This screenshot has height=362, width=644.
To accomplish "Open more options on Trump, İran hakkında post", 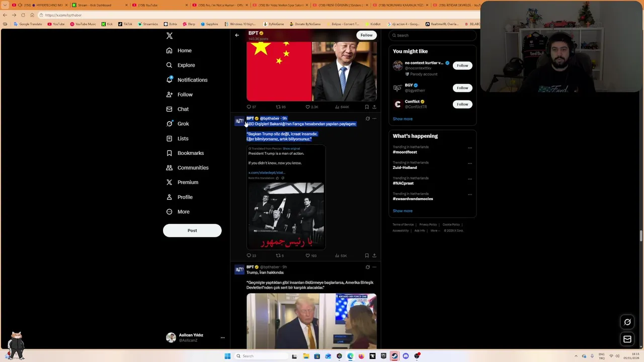I will [374, 267].
